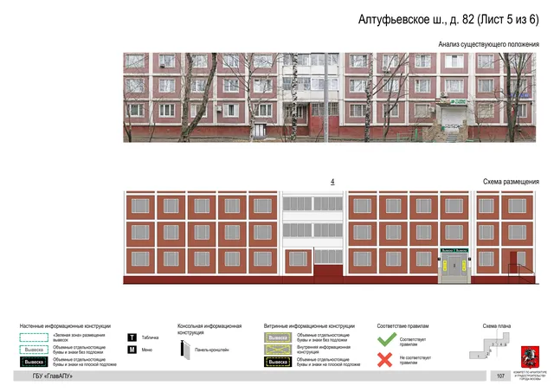
Task: Click 'Анализ существующего положения' heading
Action: (x=488, y=44)
